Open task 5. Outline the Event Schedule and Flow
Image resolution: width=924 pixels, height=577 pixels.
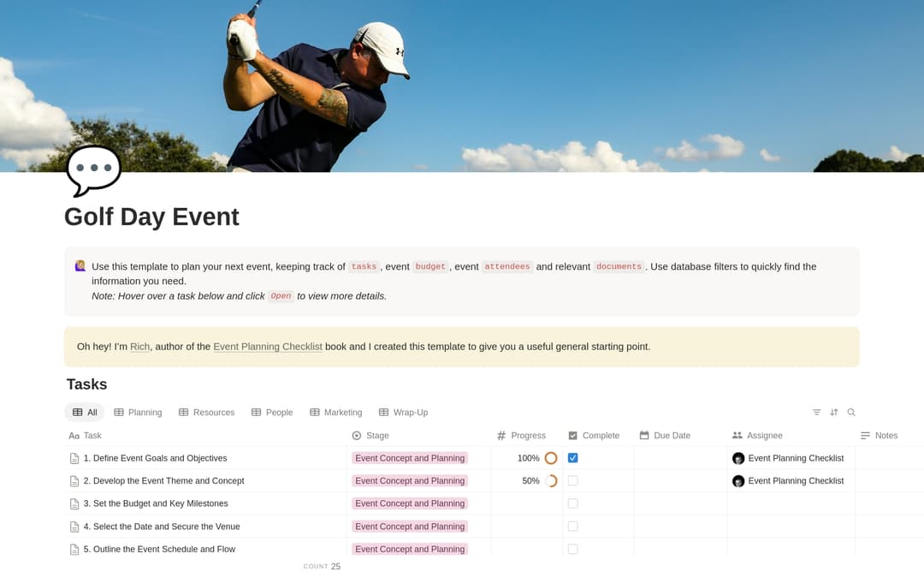(x=159, y=550)
